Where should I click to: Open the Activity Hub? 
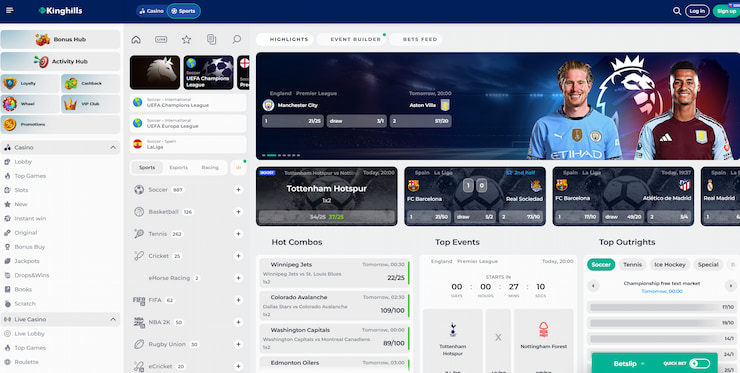[60, 61]
